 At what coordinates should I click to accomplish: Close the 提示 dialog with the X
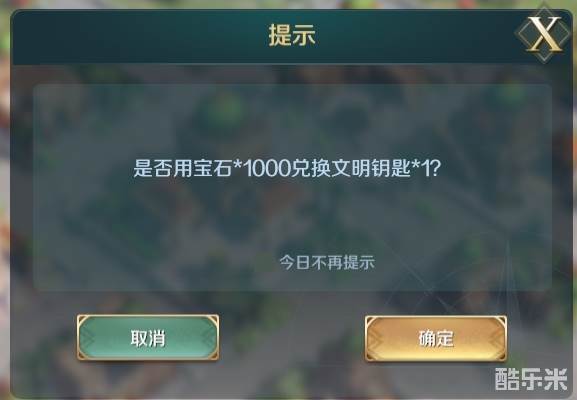point(544,35)
